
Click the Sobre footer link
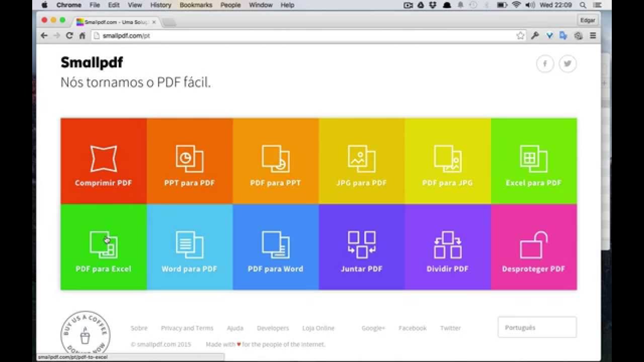[139, 328]
